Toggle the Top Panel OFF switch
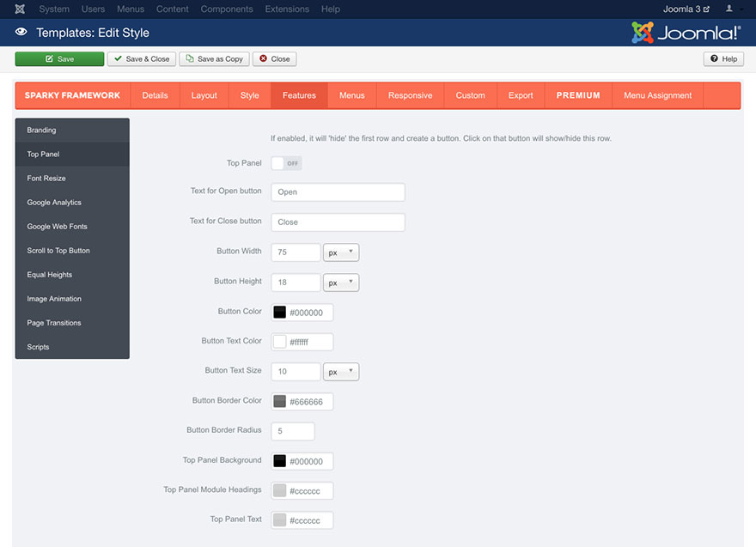This screenshot has width=756, height=547. pyautogui.click(x=286, y=163)
